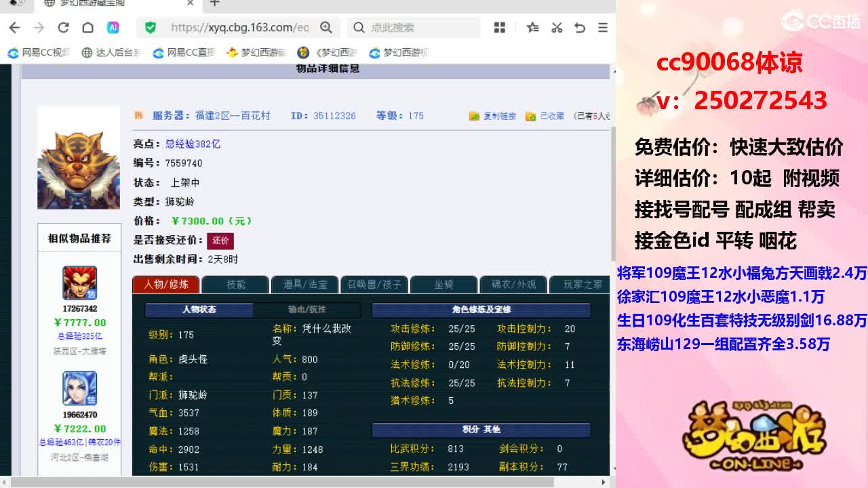Click the 总经验382亿 highlight text

[x=193, y=144]
